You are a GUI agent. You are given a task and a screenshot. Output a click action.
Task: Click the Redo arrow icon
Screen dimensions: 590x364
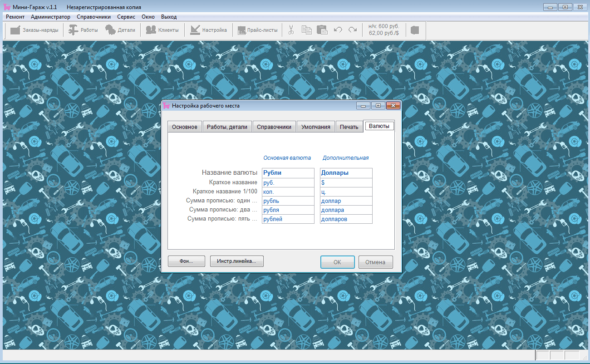(353, 30)
